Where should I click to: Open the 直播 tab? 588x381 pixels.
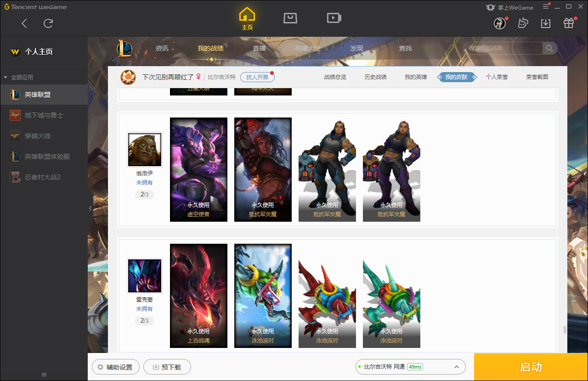tap(259, 48)
